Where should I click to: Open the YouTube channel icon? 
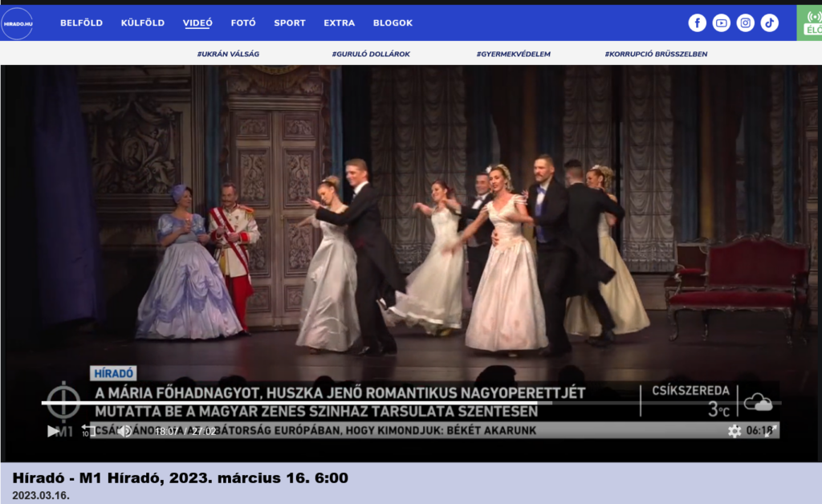(x=722, y=23)
